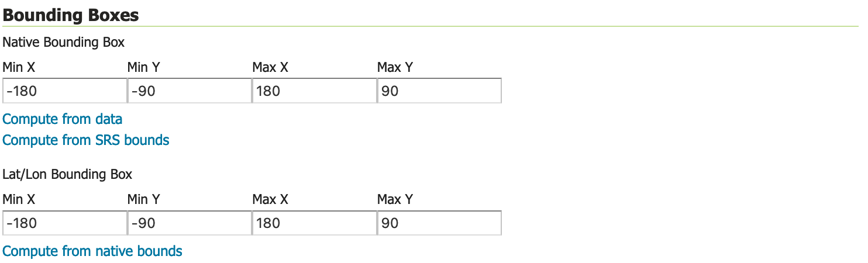
Task: Click the Max X label under Native Bounding Box
Action: pos(270,67)
